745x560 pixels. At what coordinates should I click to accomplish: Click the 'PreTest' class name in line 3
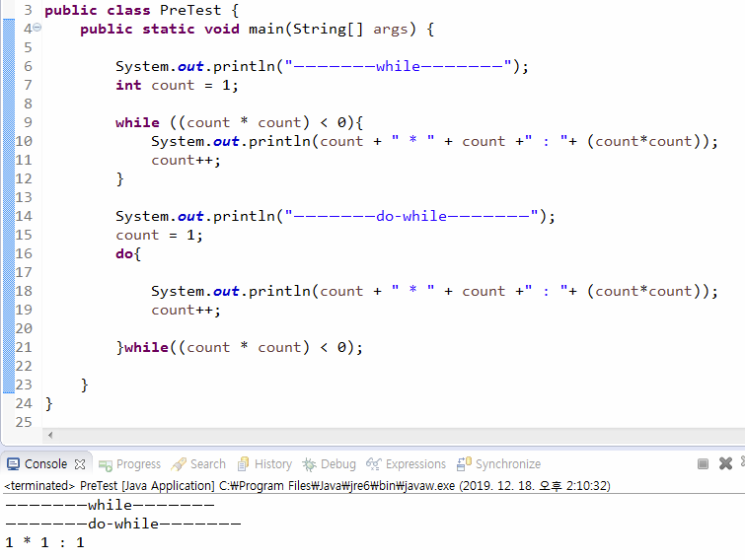[190, 10]
